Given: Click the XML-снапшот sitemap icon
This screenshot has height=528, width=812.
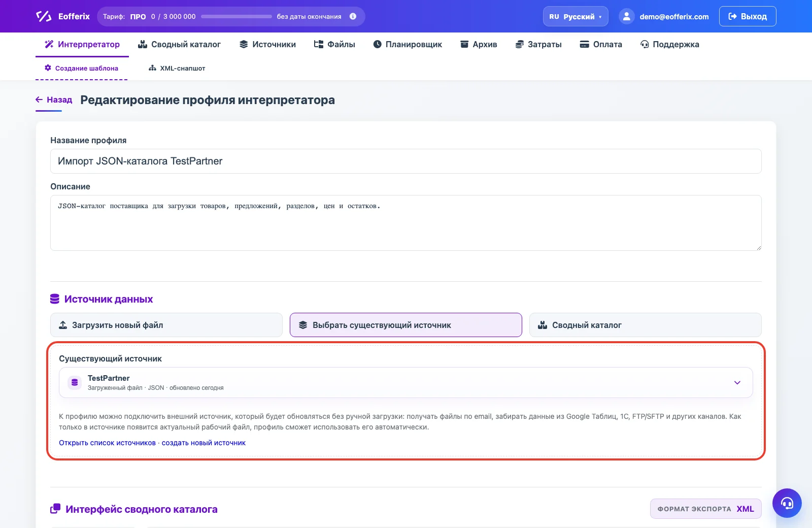Looking at the screenshot, I should 152,68.
